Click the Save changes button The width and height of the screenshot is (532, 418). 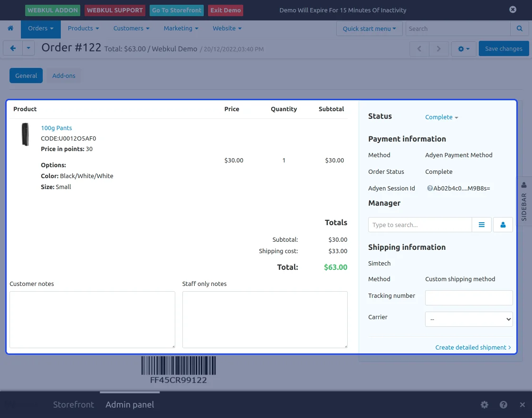tap(503, 48)
